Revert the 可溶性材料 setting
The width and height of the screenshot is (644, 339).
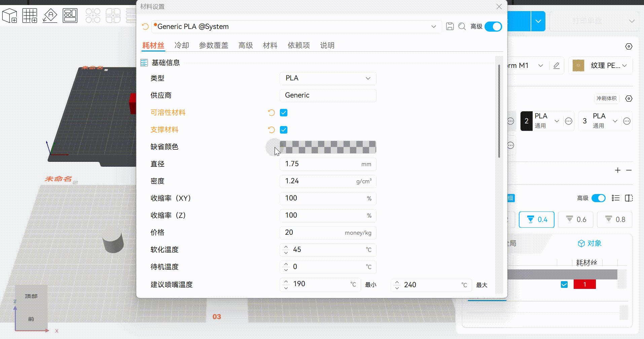click(272, 113)
